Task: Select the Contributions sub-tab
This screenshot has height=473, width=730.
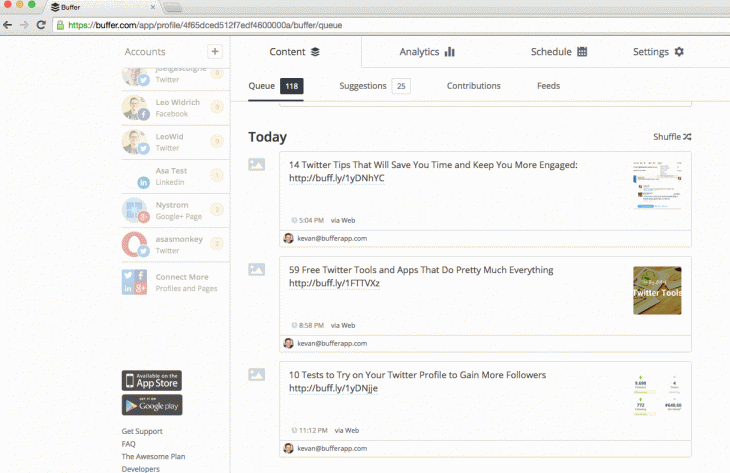Action: coord(473,86)
